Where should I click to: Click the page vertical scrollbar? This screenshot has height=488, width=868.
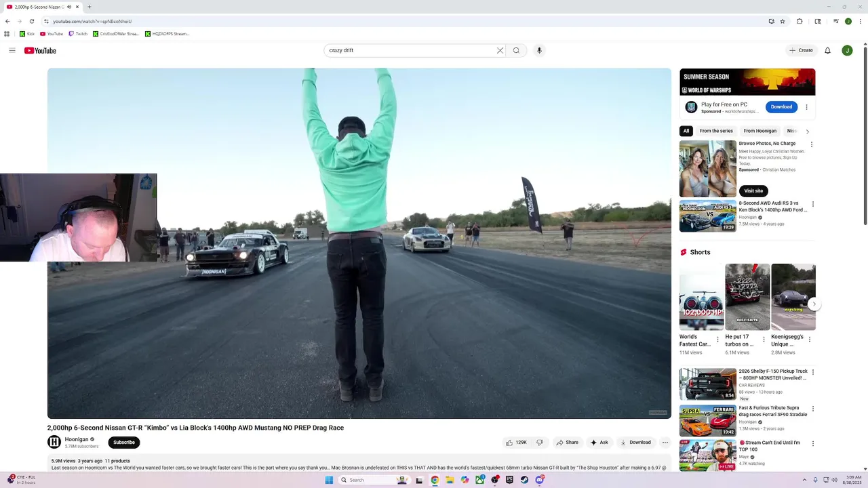pyautogui.click(x=865, y=136)
